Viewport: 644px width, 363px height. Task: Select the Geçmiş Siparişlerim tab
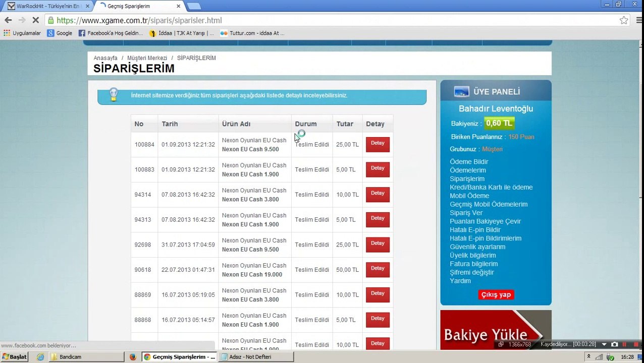pos(139,6)
